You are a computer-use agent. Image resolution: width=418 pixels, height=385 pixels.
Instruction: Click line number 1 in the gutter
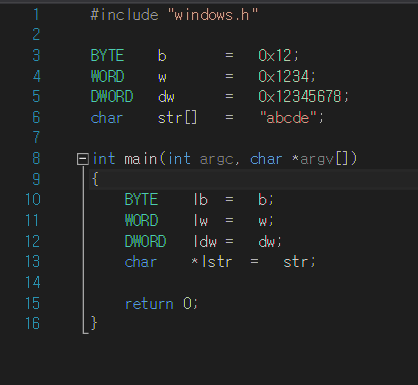pos(36,15)
